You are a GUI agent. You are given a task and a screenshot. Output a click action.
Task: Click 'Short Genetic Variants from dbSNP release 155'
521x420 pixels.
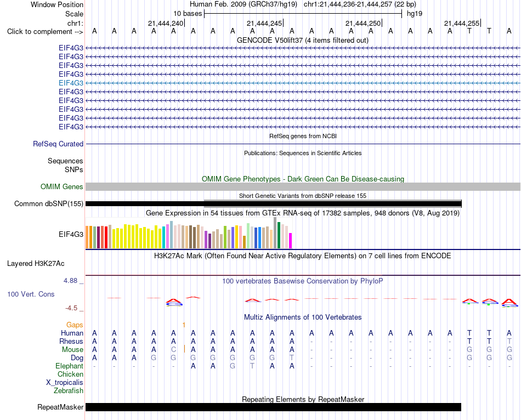click(x=303, y=196)
